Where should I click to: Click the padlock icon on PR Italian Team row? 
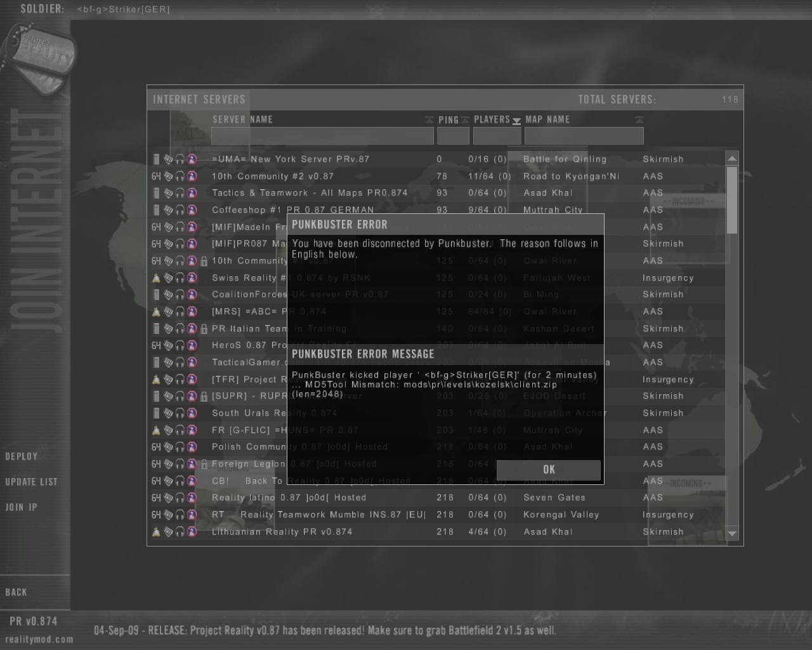click(204, 329)
